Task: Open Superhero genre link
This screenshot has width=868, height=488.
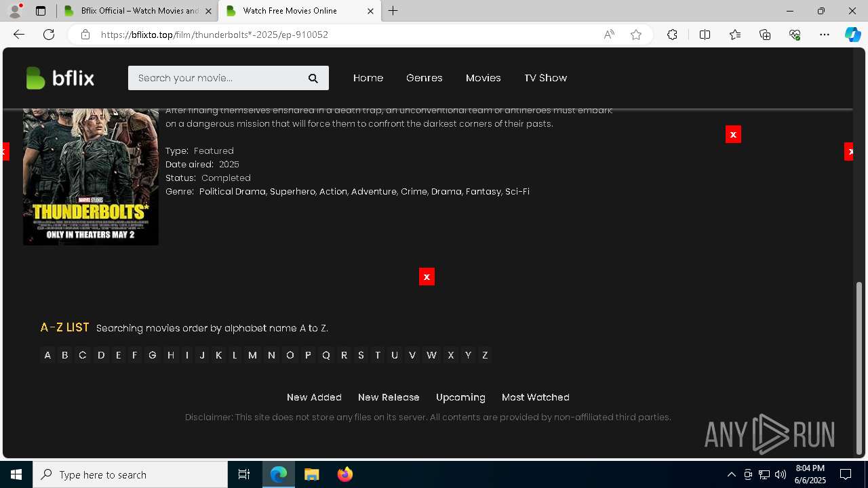Action: click(x=293, y=192)
